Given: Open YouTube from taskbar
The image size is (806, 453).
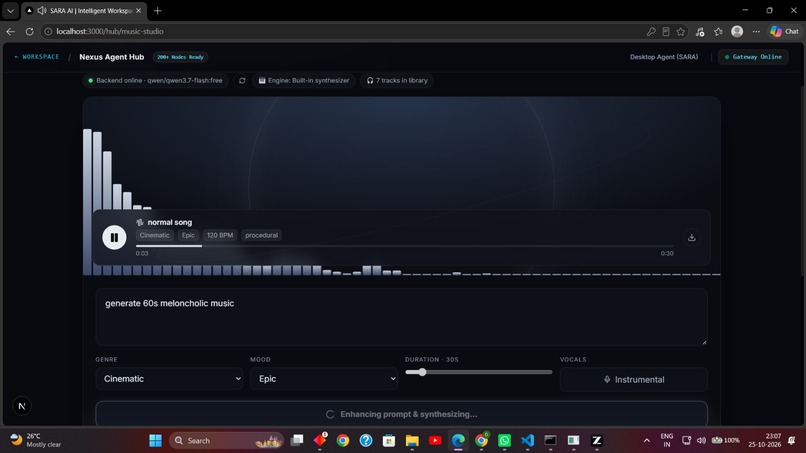Looking at the screenshot, I should pyautogui.click(x=435, y=441).
